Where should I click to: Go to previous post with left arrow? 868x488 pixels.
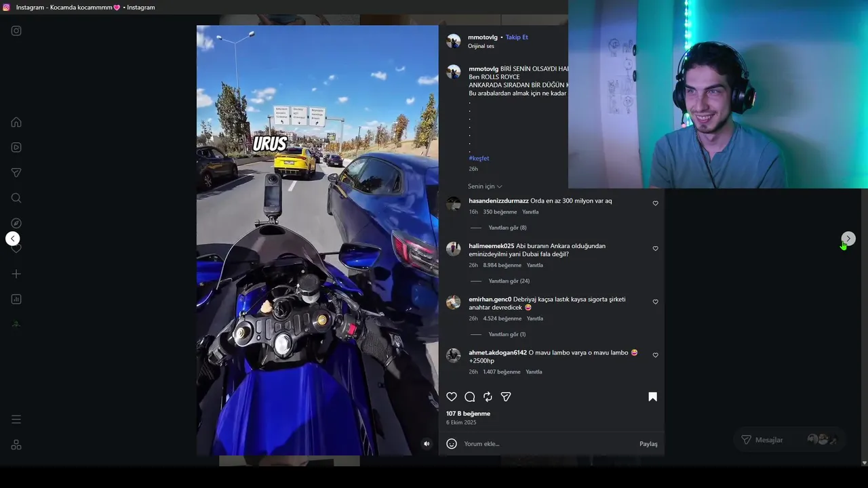click(x=13, y=239)
